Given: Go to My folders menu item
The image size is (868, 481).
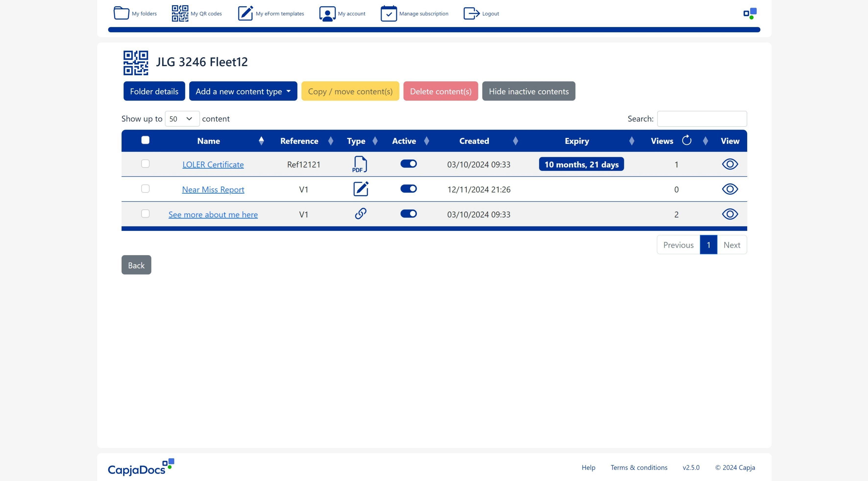Looking at the screenshot, I should tap(144, 13).
